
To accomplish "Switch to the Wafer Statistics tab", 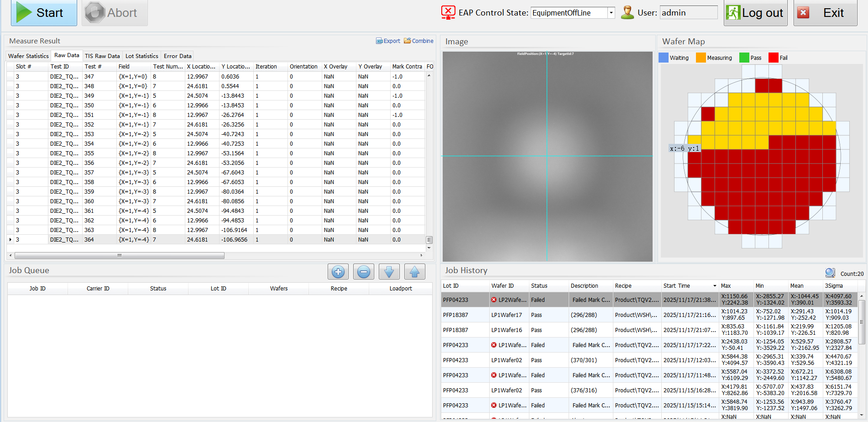I will point(28,56).
